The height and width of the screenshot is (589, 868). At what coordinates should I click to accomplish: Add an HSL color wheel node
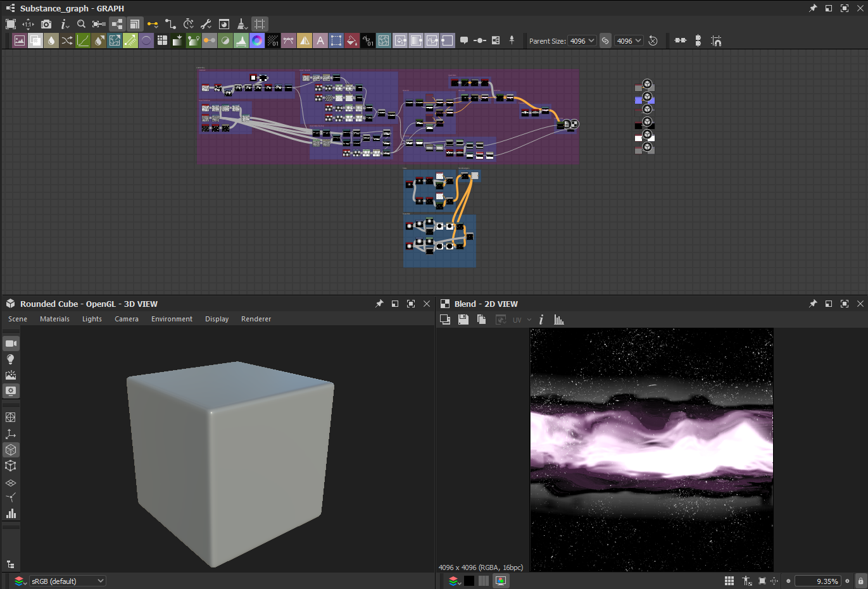(x=257, y=40)
